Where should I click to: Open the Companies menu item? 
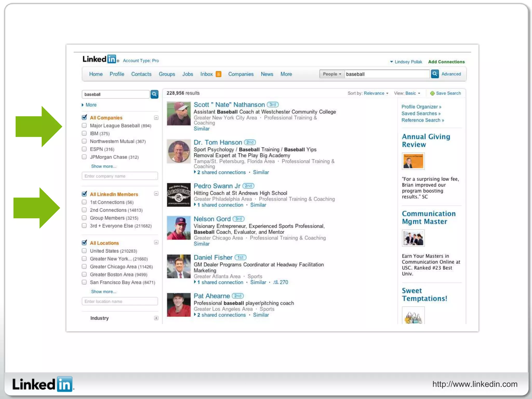[x=241, y=74]
